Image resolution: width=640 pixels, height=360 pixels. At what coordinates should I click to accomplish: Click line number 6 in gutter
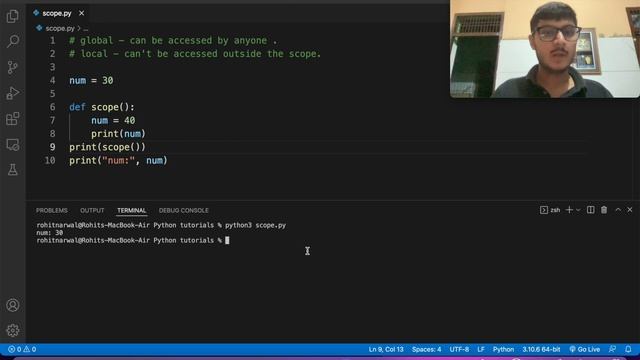click(x=52, y=107)
